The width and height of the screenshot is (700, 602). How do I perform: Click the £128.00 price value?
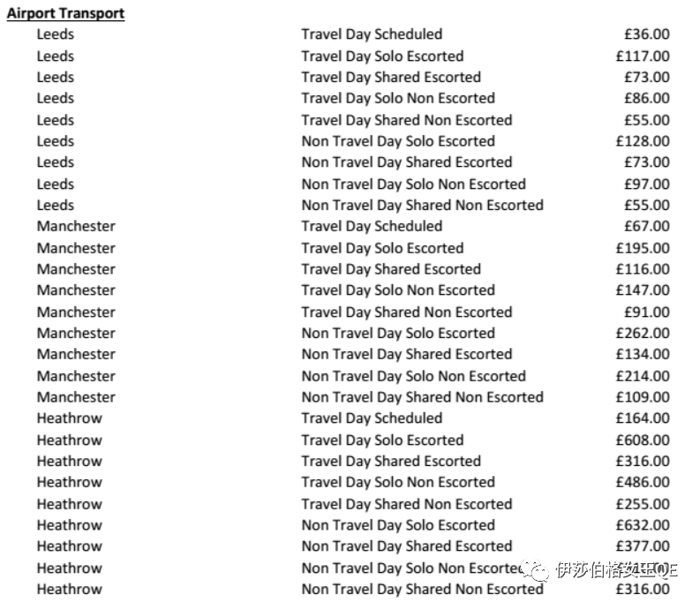coord(643,141)
